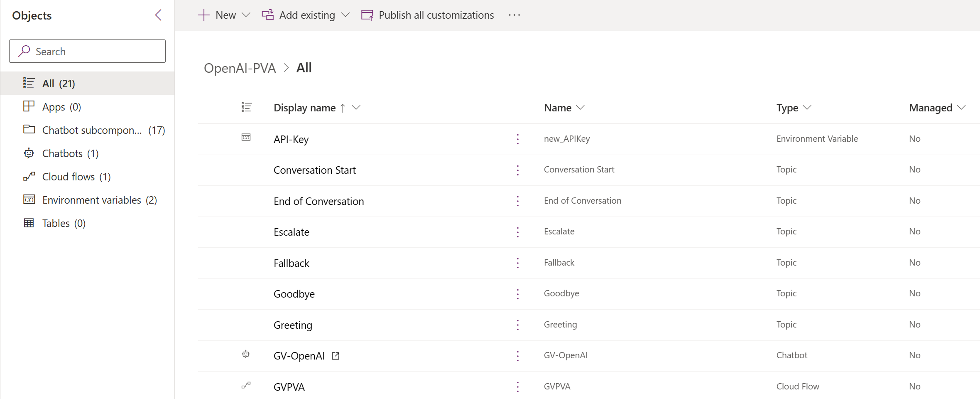Click the Publish all customizations icon
This screenshot has width=980, height=399.
[367, 15]
